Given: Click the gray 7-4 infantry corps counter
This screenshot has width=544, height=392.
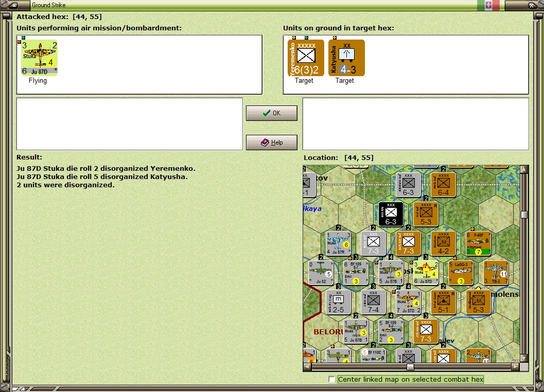Looking at the screenshot, I should (x=373, y=302).
